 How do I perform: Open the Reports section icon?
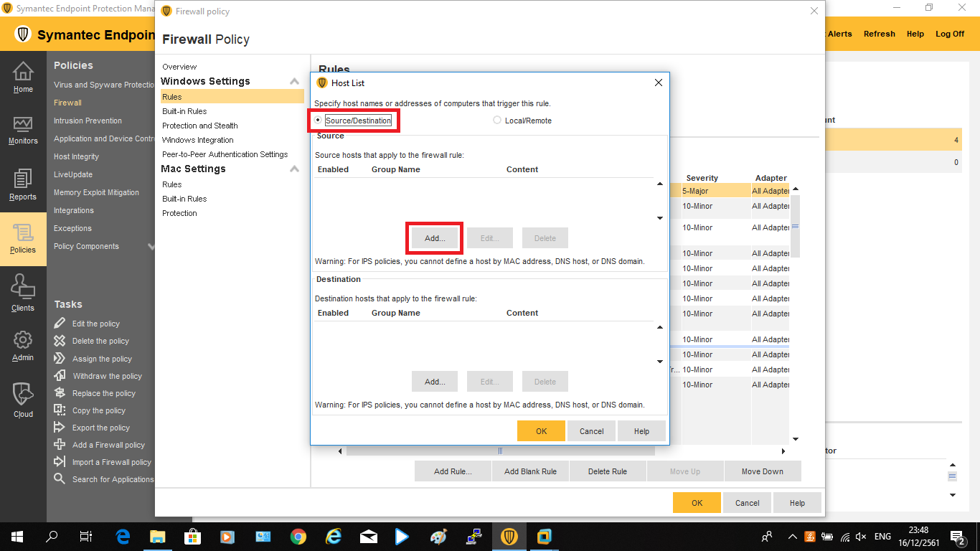pos(23,179)
